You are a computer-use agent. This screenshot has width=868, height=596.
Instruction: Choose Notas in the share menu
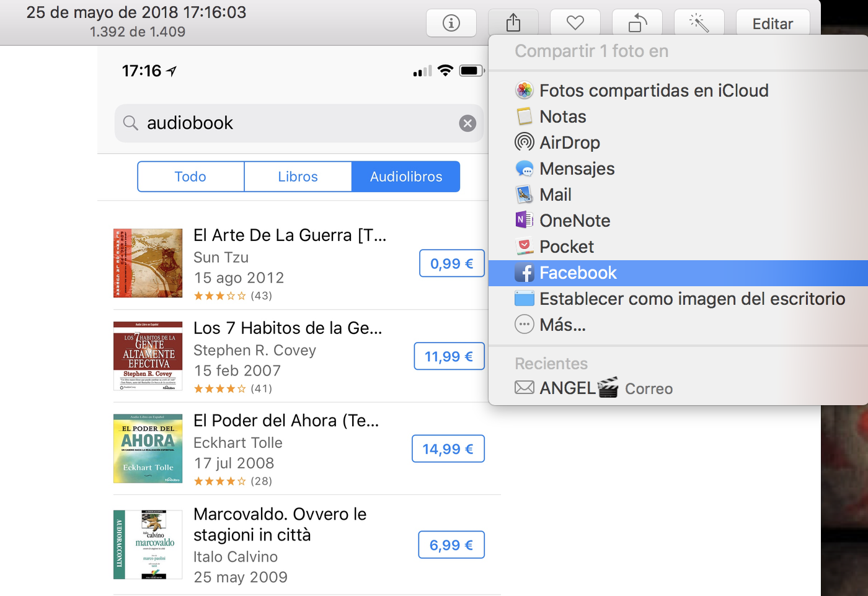pos(678,116)
